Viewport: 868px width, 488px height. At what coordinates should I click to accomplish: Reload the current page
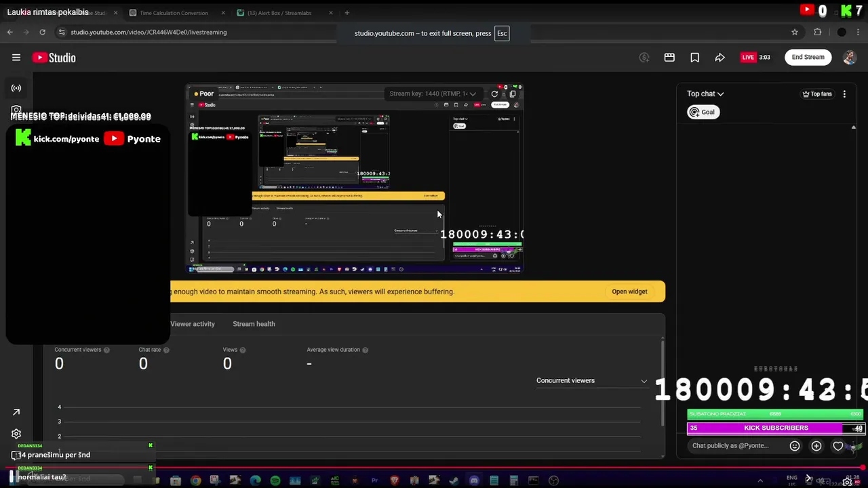pyautogui.click(x=42, y=32)
